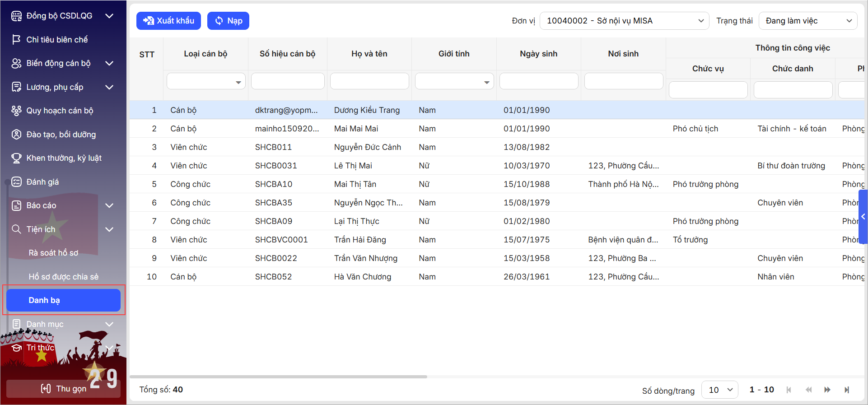Image resolution: width=868 pixels, height=405 pixels.
Task: Open the Loại cán bộ filter dropdown
Action: coord(206,82)
